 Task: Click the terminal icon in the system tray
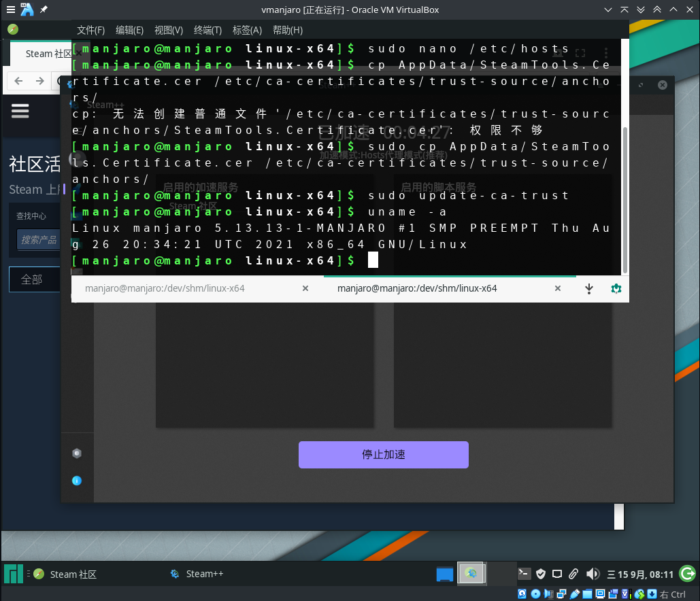[524, 573]
